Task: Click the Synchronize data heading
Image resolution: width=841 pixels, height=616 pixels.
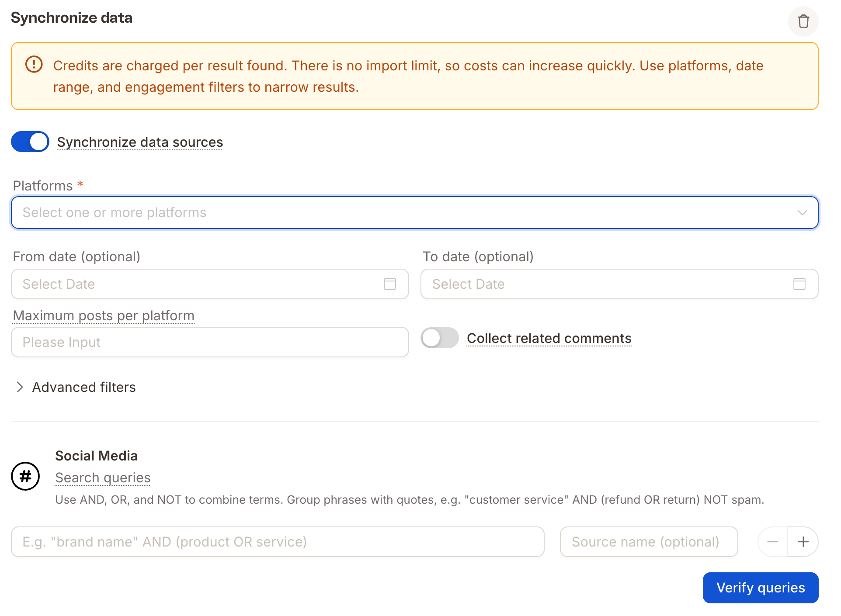Action: click(71, 18)
